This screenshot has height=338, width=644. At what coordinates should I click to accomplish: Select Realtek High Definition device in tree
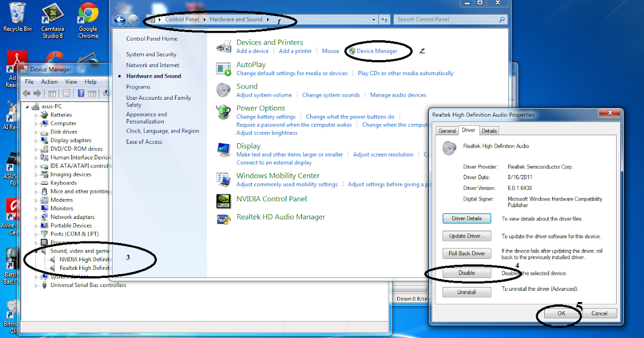pyautogui.click(x=80, y=268)
